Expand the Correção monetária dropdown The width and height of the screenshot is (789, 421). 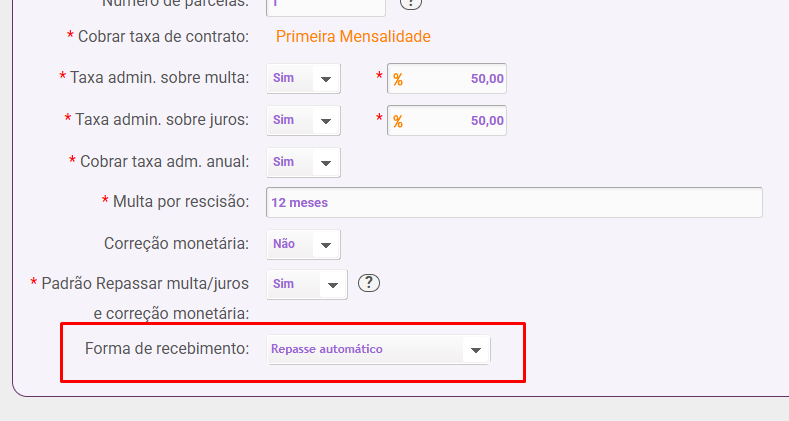[x=304, y=244]
